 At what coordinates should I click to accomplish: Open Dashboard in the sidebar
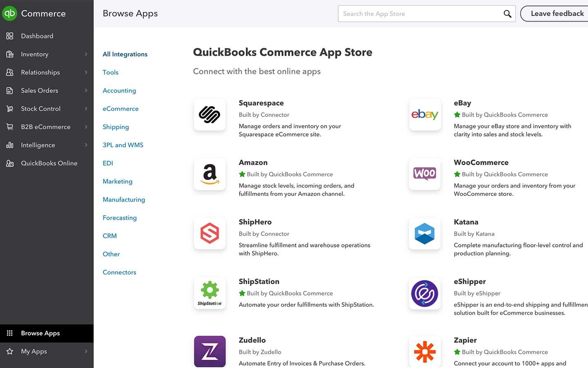37,36
